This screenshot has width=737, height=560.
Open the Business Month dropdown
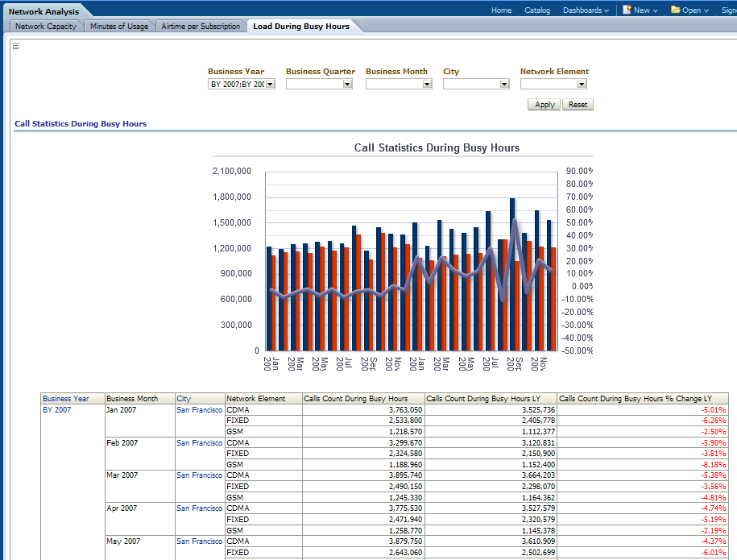[x=427, y=84]
